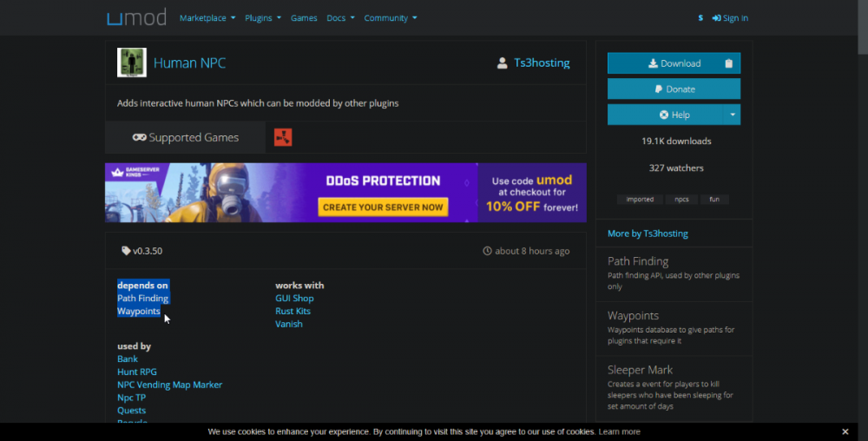Expand the Help button dropdown arrow
Screen dimensions: 868x441
(733, 115)
